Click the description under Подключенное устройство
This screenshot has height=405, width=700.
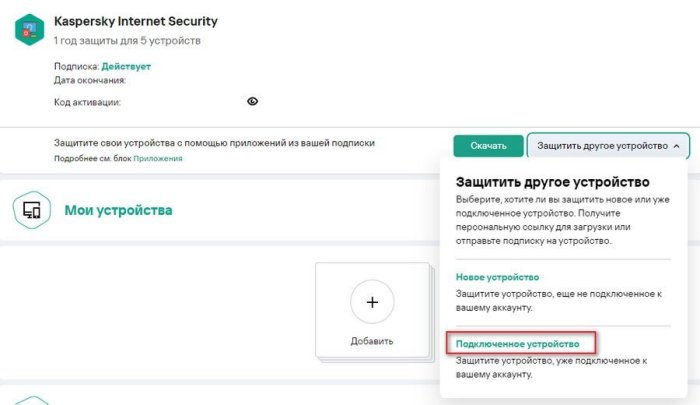pyautogui.click(x=559, y=367)
